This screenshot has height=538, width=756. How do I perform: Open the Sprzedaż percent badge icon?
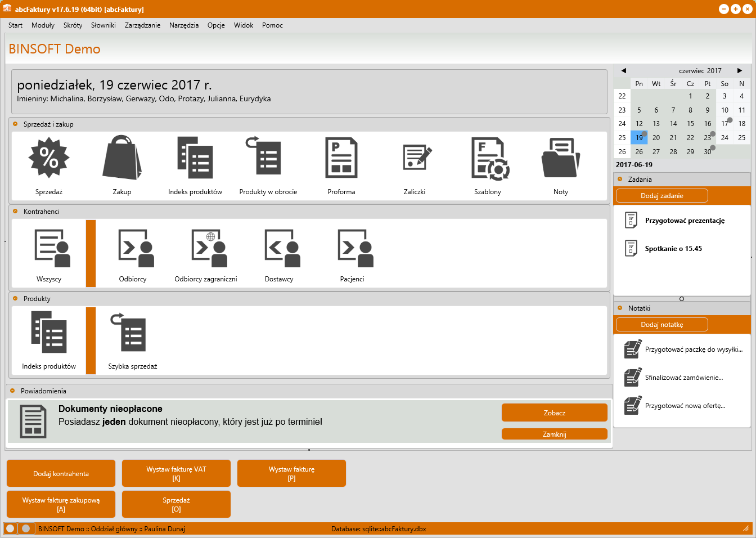[49, 158]
